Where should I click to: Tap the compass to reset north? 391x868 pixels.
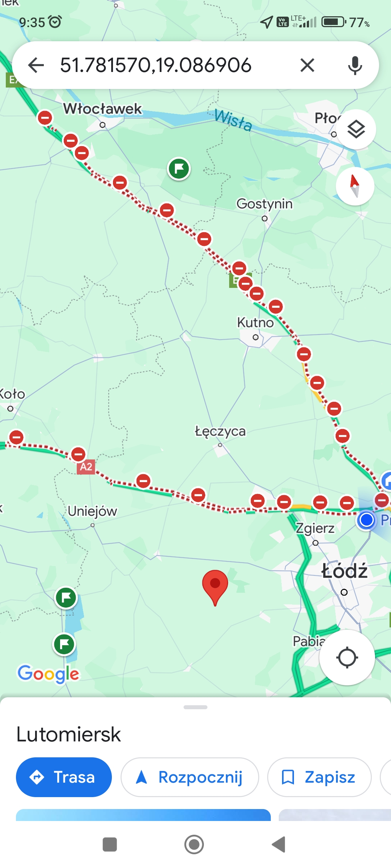[x=355, y=186]
